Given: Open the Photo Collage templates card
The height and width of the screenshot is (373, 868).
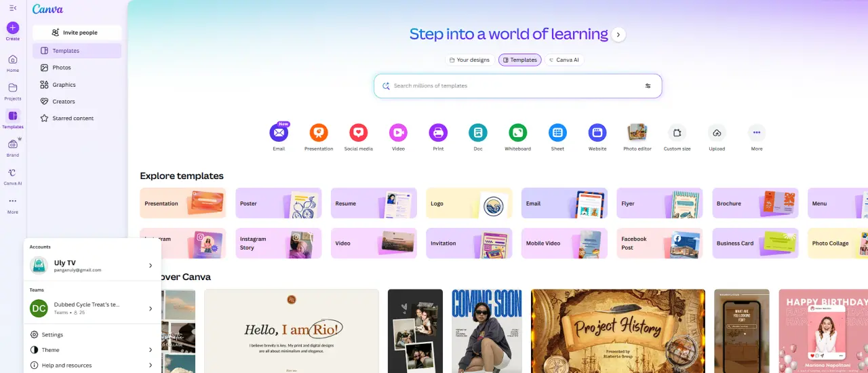Looking at the screenshot, I should coord(837,243).
